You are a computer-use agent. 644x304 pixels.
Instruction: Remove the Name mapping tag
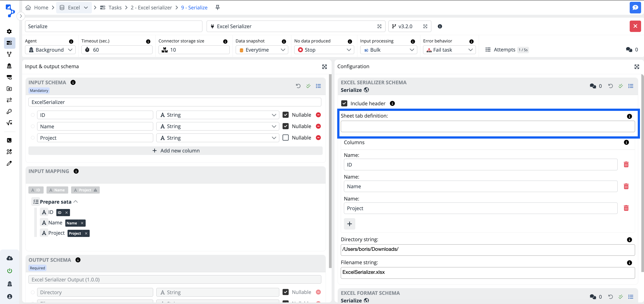click(82, 223)
